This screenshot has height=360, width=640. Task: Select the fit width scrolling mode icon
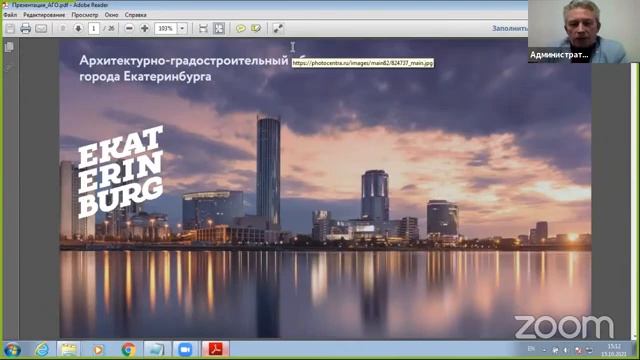click(203, 28)
